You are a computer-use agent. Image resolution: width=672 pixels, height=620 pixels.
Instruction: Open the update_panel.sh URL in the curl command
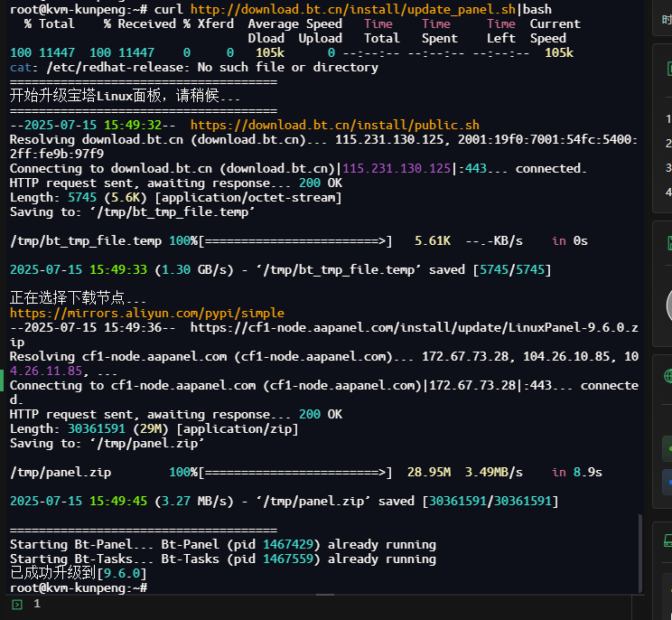pos(353,9)
